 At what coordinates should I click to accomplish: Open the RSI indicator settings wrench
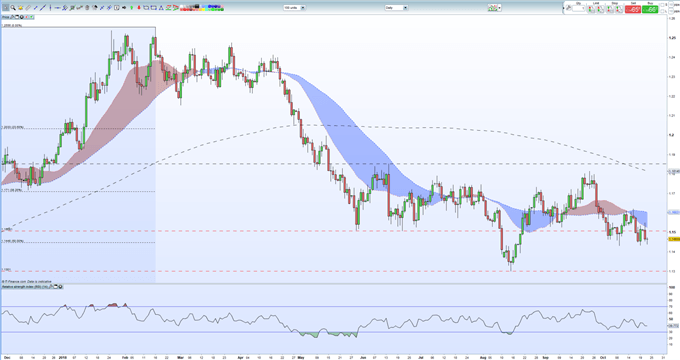coord(51,287)
